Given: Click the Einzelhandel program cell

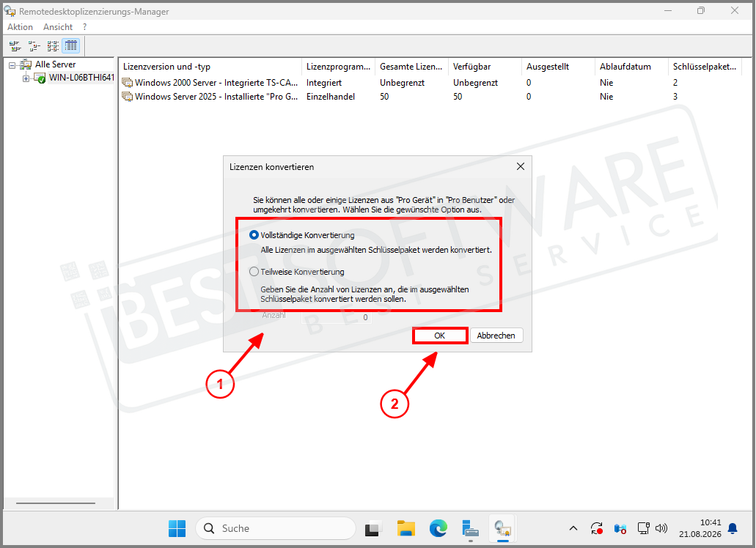Looking at the screenshot, I should click(331, 97).
